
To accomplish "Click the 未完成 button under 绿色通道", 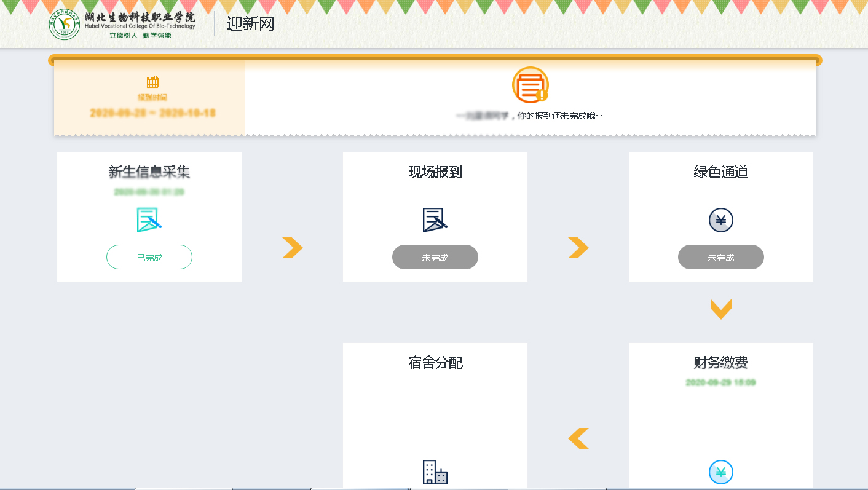I will pyautogui.click(x=720, y=257).
